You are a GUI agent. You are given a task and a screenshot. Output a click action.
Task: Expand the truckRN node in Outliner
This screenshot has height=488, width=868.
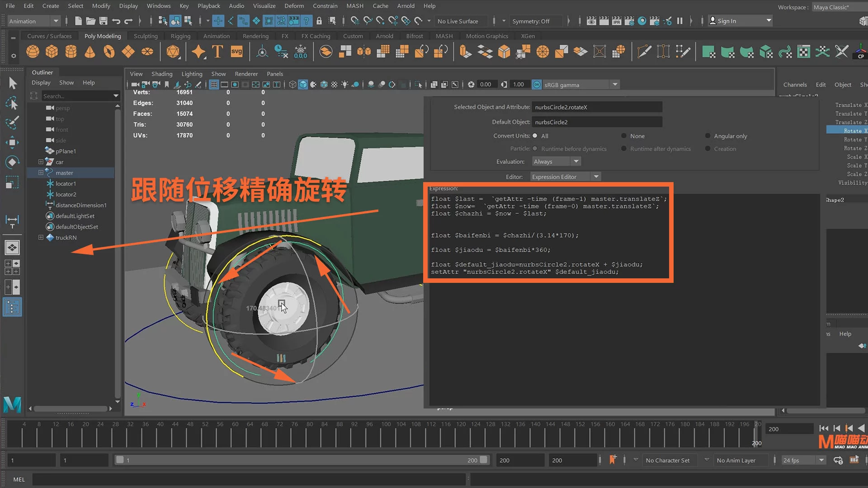(x=41, y=237)
